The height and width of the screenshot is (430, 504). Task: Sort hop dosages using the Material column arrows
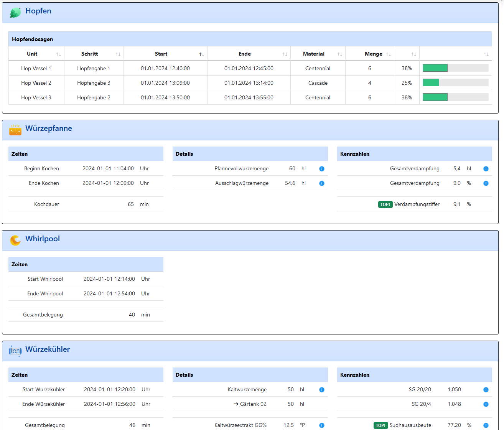pos(340,54)
